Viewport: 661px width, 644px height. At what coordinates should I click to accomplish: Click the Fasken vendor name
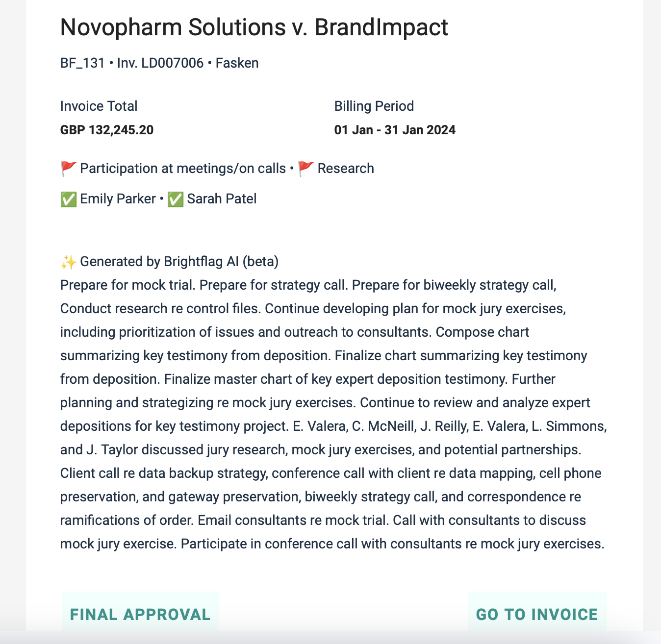coord(237,63)
